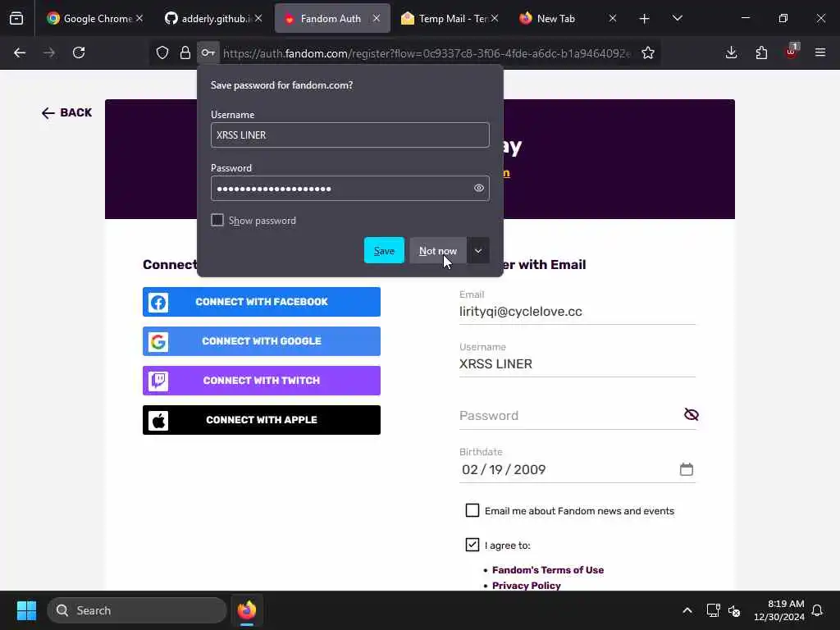Screen dimensions: 840x630
Task: Open Extensions puzzle icon
Action: click(761, 52)
